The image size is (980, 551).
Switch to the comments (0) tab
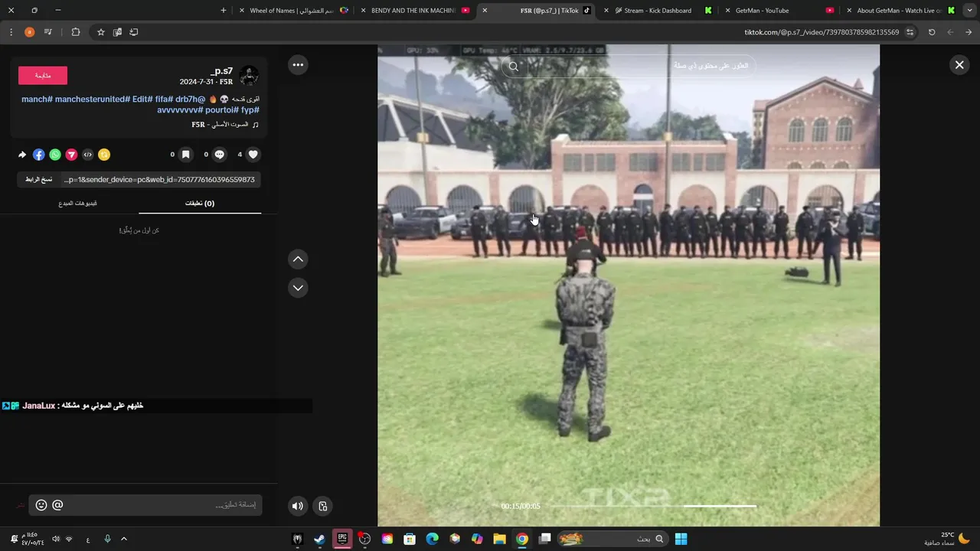200,204
